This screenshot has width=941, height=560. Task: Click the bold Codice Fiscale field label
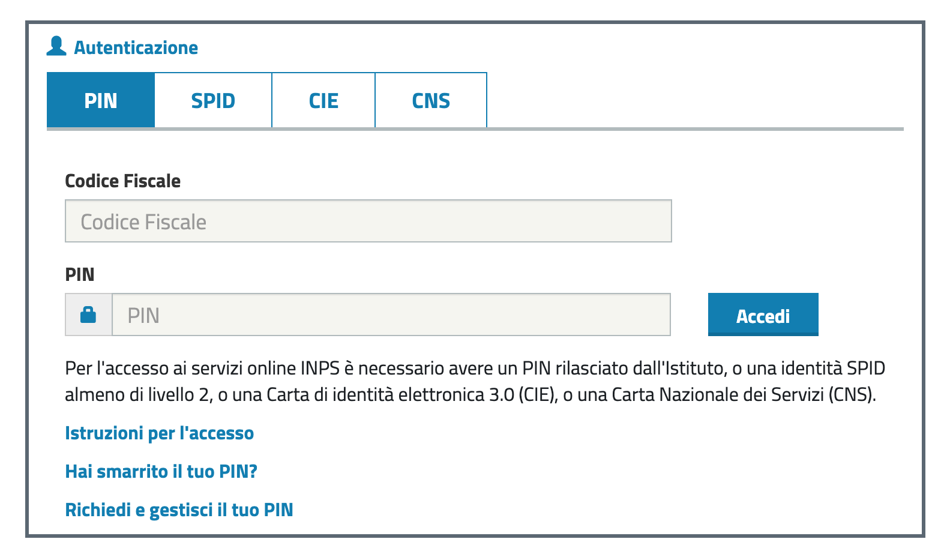click(122, 181)
